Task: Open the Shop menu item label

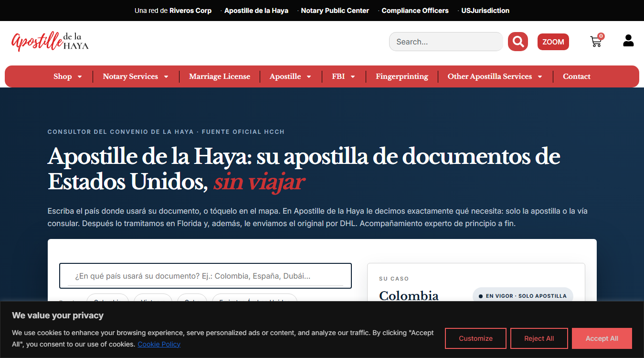Action: point(63,76)
